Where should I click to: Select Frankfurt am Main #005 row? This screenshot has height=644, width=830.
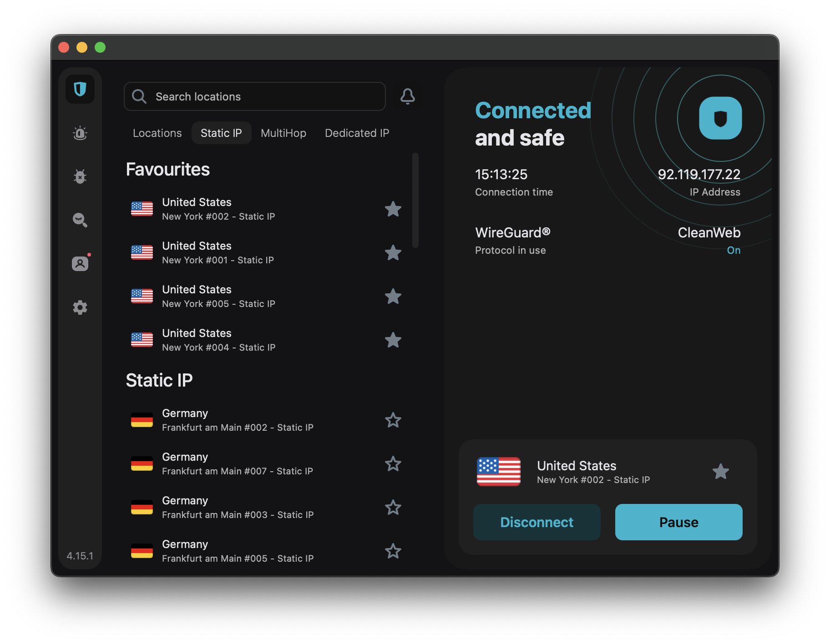click(266, 551)
